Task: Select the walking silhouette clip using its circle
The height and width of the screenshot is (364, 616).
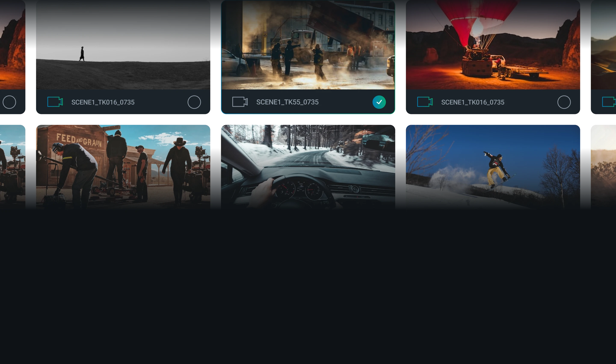Action: point(194,102)
